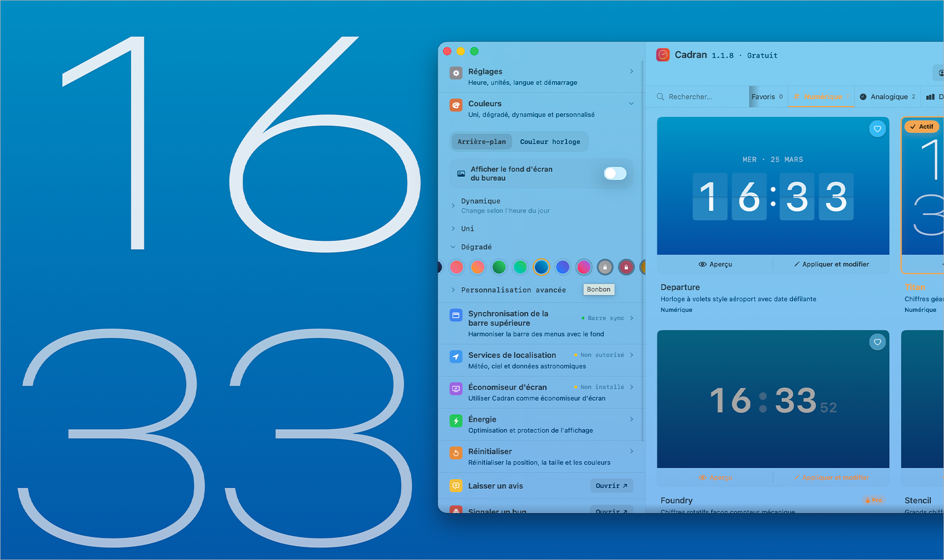
Task: Toggle the heart on the Foundry clock
Action: click(x=878, y=342)
